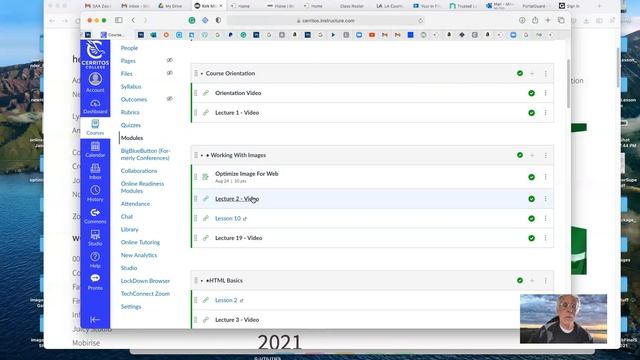Unpublish the Orientation Video item
Screen dimensions: 640x360
coord(531,93)
